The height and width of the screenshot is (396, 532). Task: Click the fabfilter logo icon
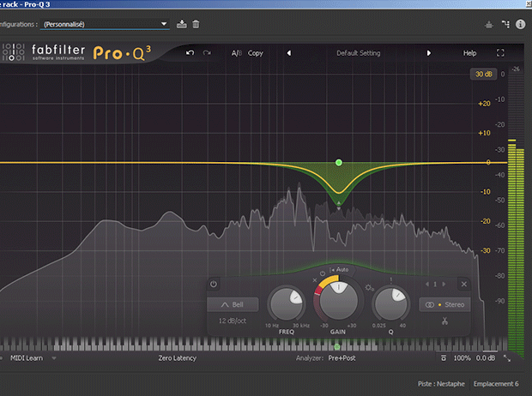pos(13,52)
